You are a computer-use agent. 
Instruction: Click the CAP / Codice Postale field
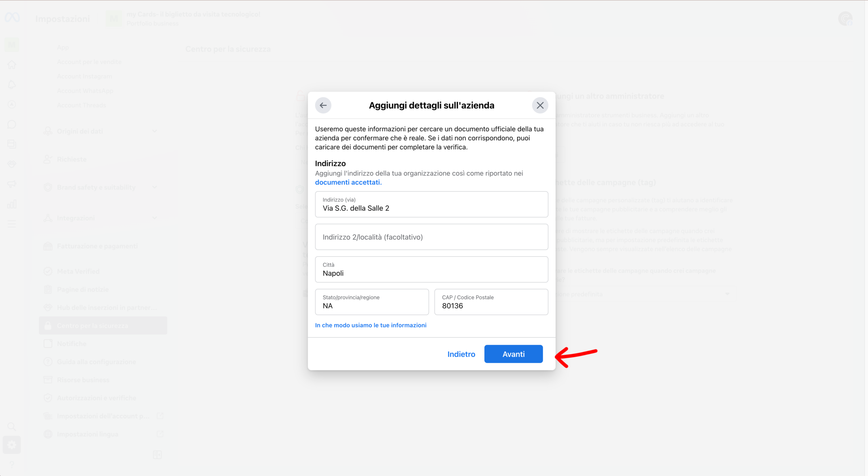click(491, 302)
